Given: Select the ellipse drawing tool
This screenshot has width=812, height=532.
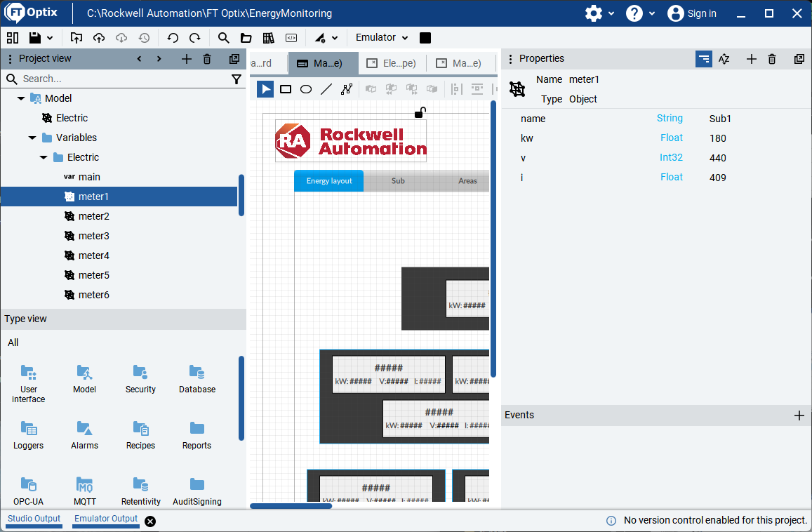Looking at the screenshot, I should click(x=306, y=89).
